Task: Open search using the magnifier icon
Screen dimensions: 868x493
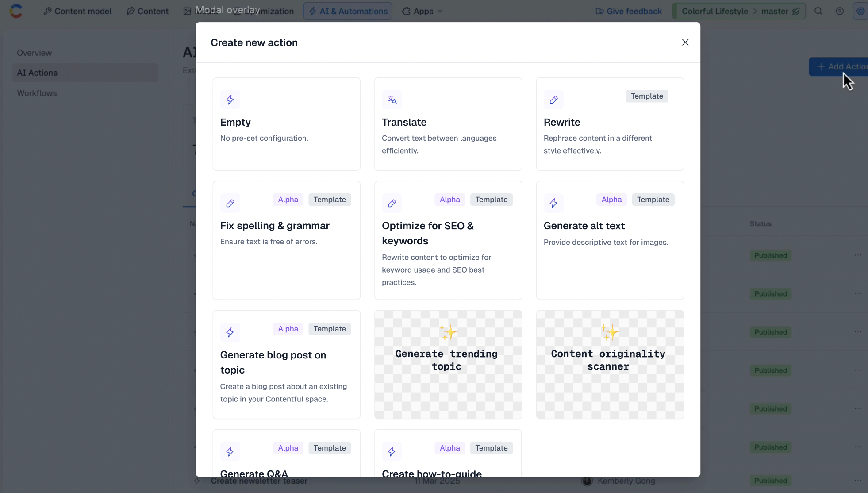Action: point(818,11)
